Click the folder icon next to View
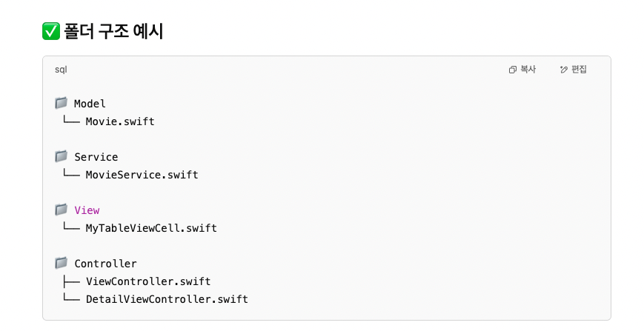644x331 pixels. coord(61,210)
